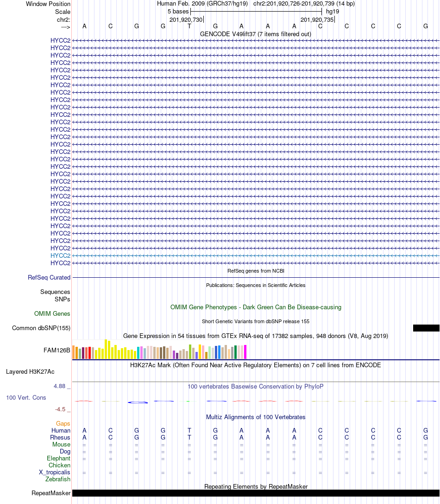Click the -4.5 PhyloP lower scale value

60,409
